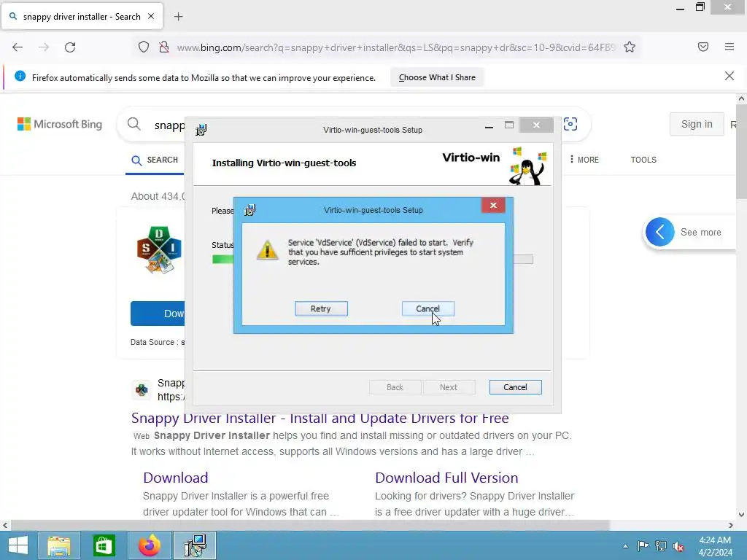Image resolution: width=747 pixels, height=560 pixels.
Task: Click the vertical scrollbar thumb of the page
Action: (x=741, y=152)
